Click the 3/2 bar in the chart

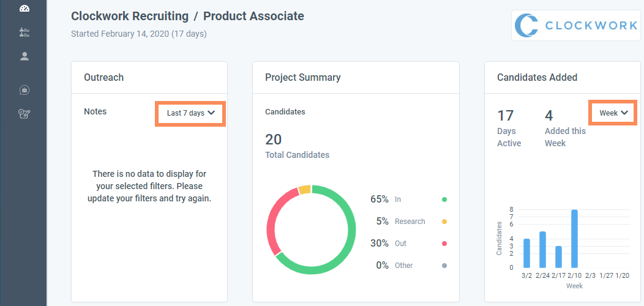coord(526,253)
